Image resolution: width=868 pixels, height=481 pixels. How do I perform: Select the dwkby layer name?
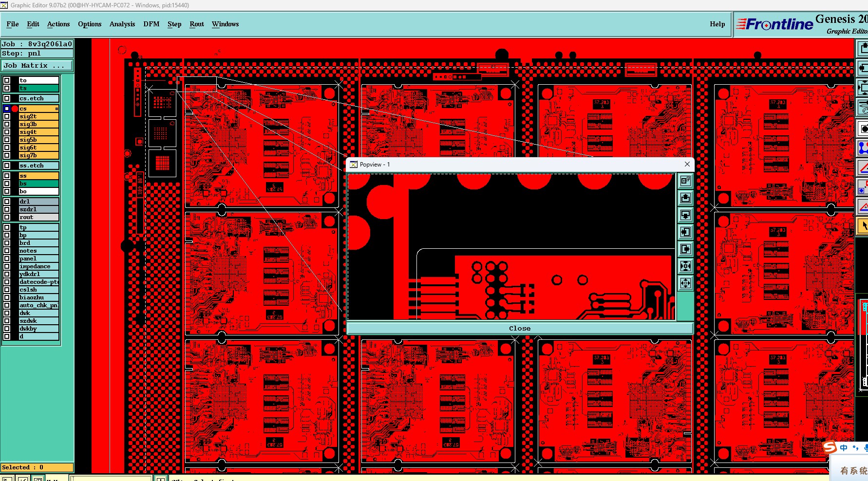coord(38,329)
